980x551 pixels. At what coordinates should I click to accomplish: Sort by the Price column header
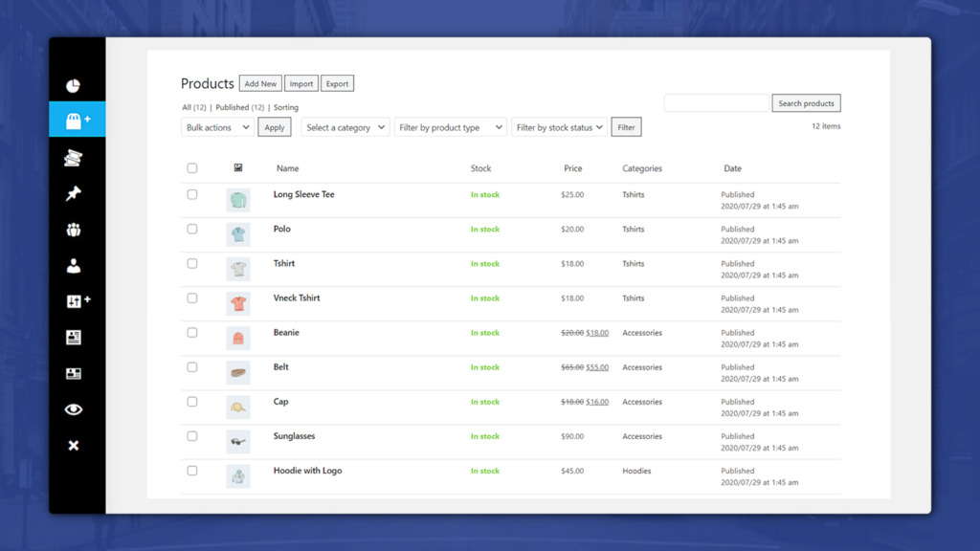(572, 168)
